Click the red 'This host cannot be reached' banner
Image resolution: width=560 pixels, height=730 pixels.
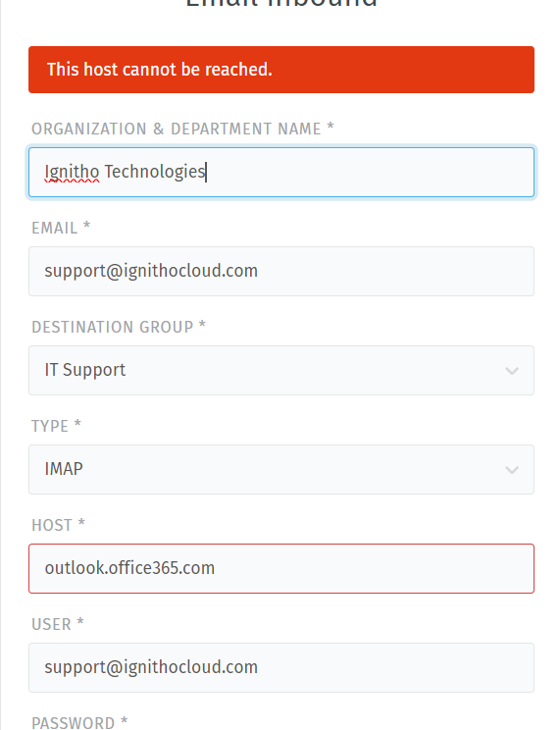281,70
